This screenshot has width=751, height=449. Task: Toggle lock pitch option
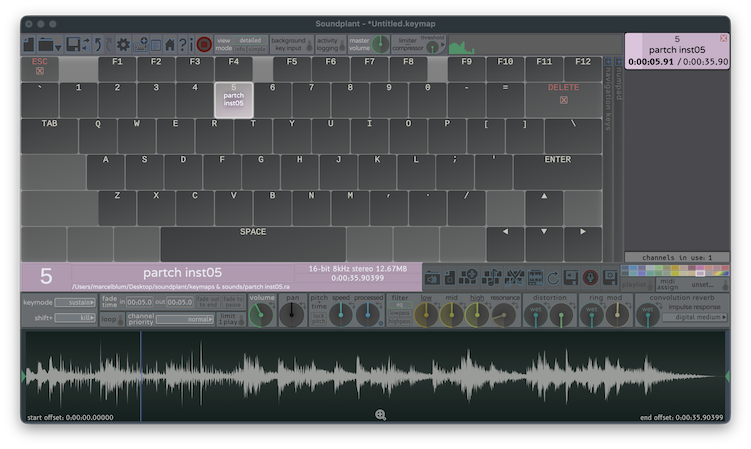(x=319, y=319)
